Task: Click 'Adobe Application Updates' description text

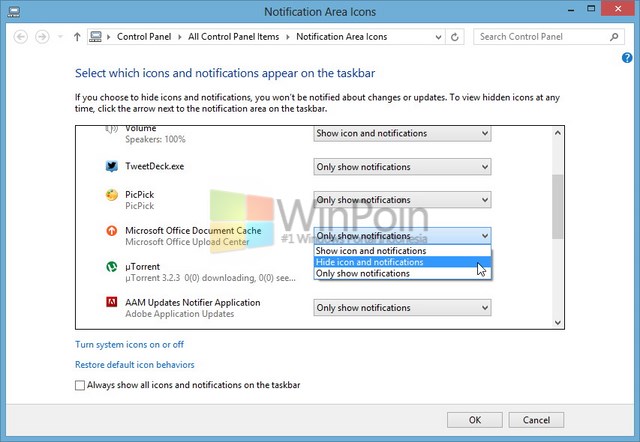Action: [x=180, y=314]
